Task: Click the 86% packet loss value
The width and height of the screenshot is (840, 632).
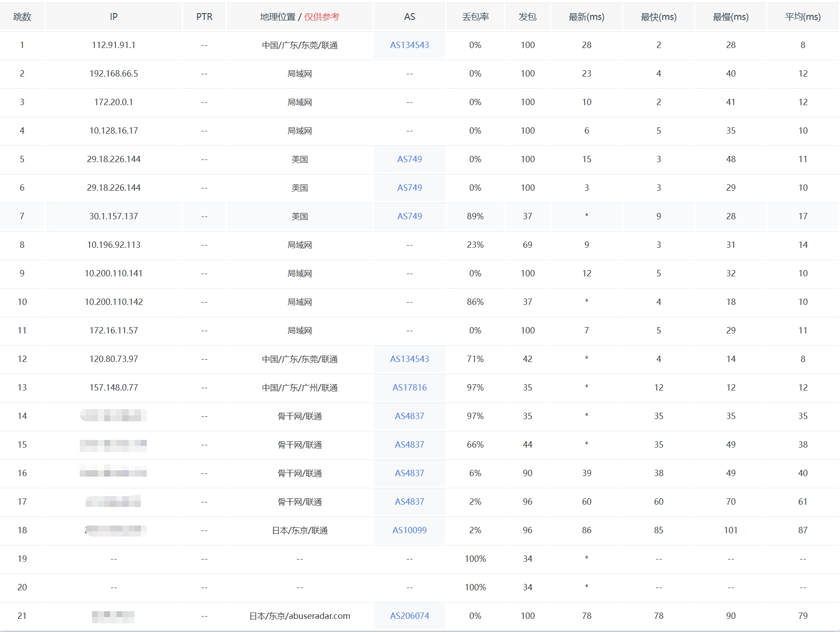Action: click(475, 302)
